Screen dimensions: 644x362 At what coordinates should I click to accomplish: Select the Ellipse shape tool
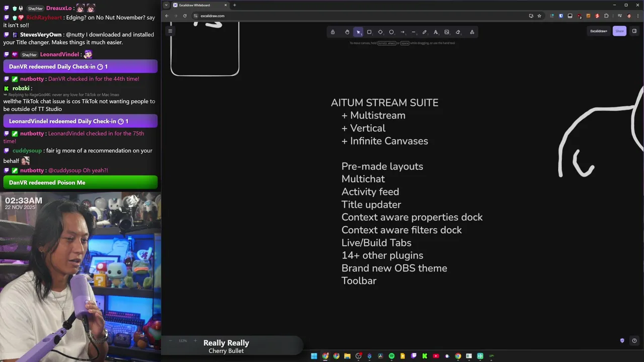point(391,32)
